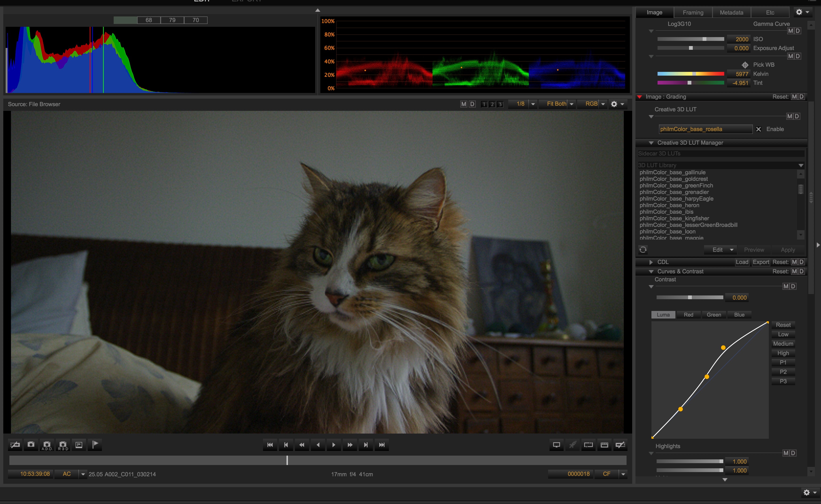Viewport: 821px width, 504px height.
Task: Open the Fit Both zoom dropdown
Action: pyautogui.click(x=571, y=104)
